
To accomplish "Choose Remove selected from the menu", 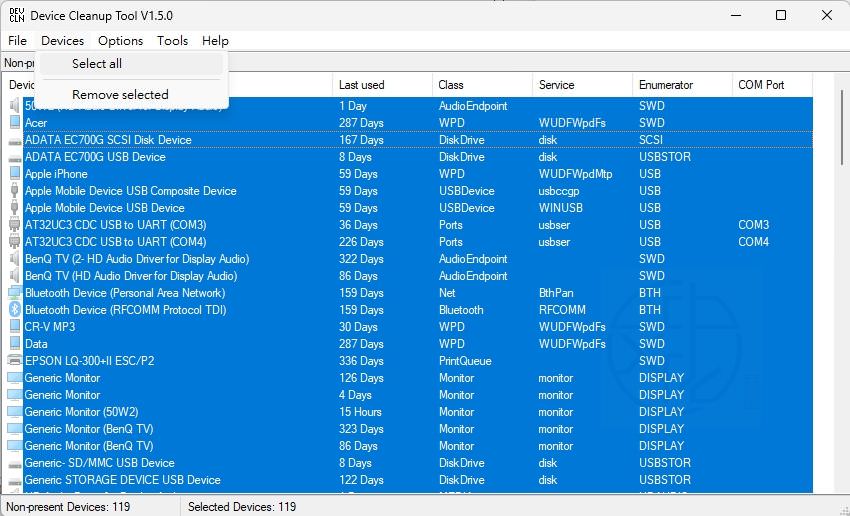I will [120, 95].
